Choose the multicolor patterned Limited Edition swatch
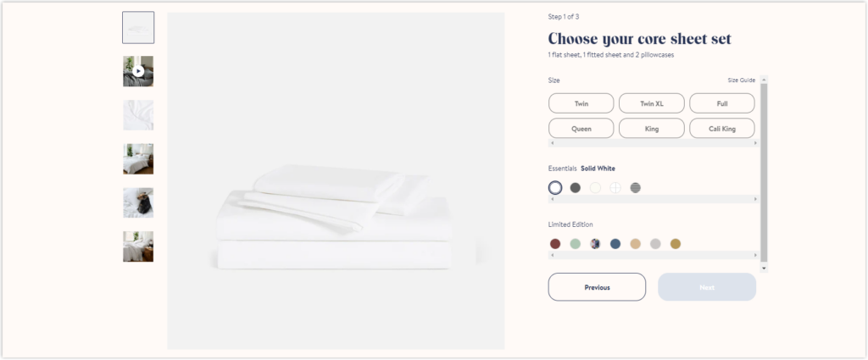The width and height of the screenshot is (868, 360). pos(595,244)
